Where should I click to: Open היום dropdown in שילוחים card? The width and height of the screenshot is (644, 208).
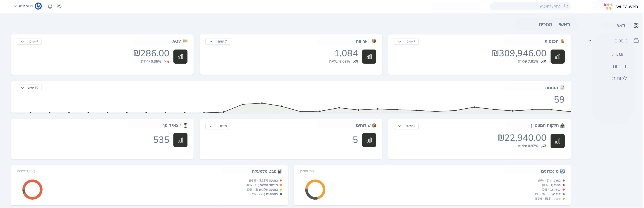coord(218,126)
